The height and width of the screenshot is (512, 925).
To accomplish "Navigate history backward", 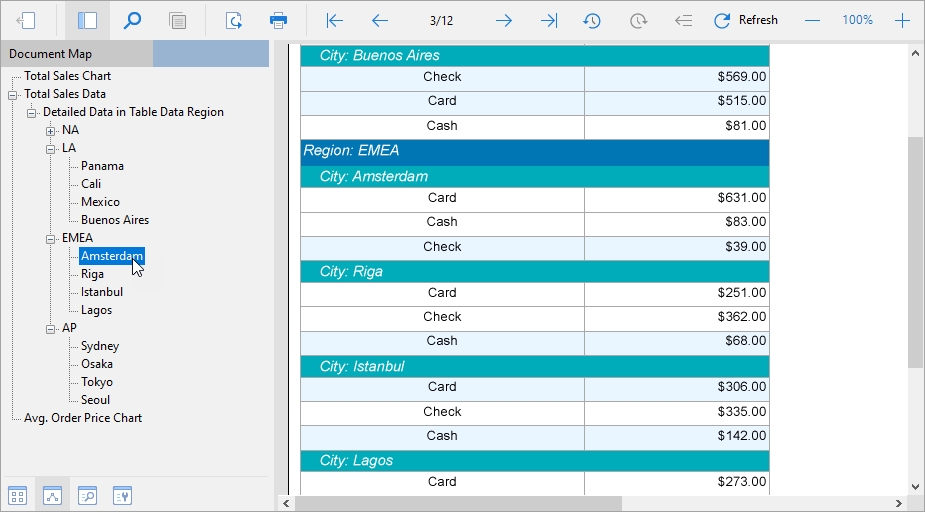I will (592, 21).
